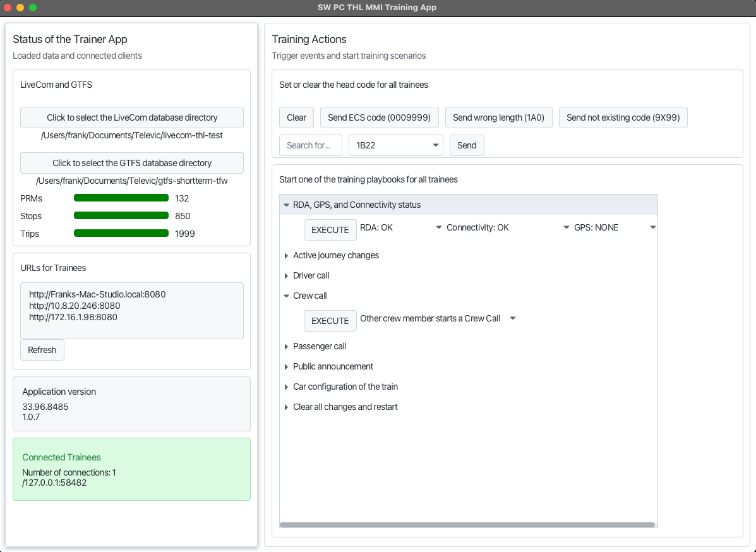Click the Stops count 850
The height and width of the screenshot is (552, 756).
click(183, 217)
